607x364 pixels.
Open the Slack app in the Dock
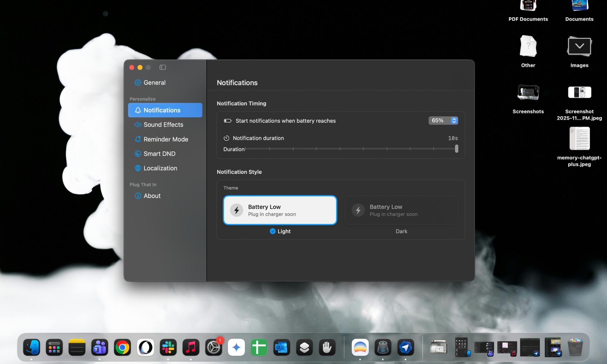tap(168, 347)
